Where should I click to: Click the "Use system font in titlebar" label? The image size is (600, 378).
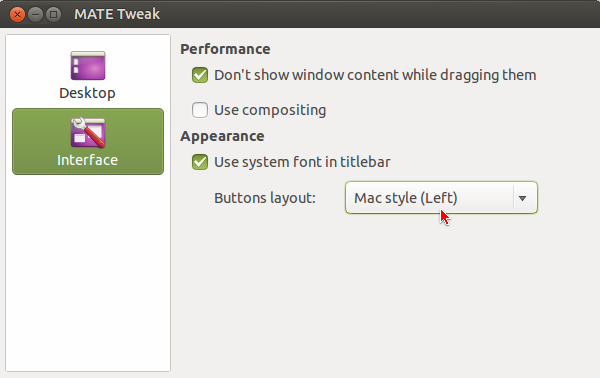coord(302,162)
